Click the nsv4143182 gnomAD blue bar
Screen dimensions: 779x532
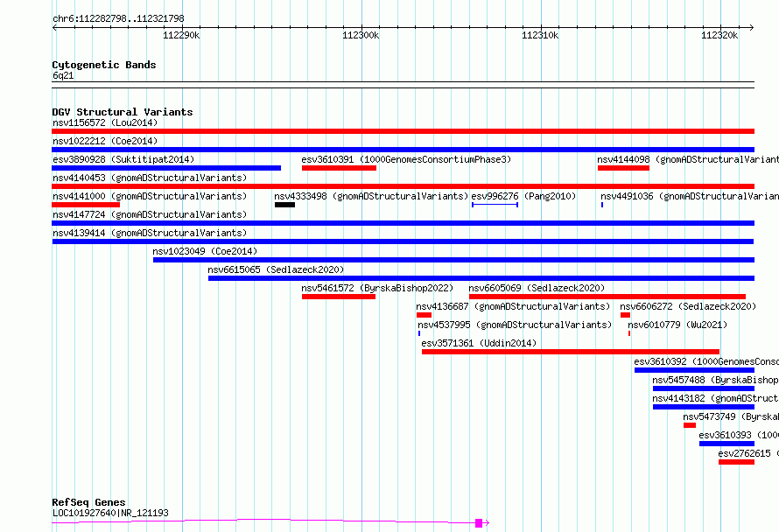[x=704, y=407]
